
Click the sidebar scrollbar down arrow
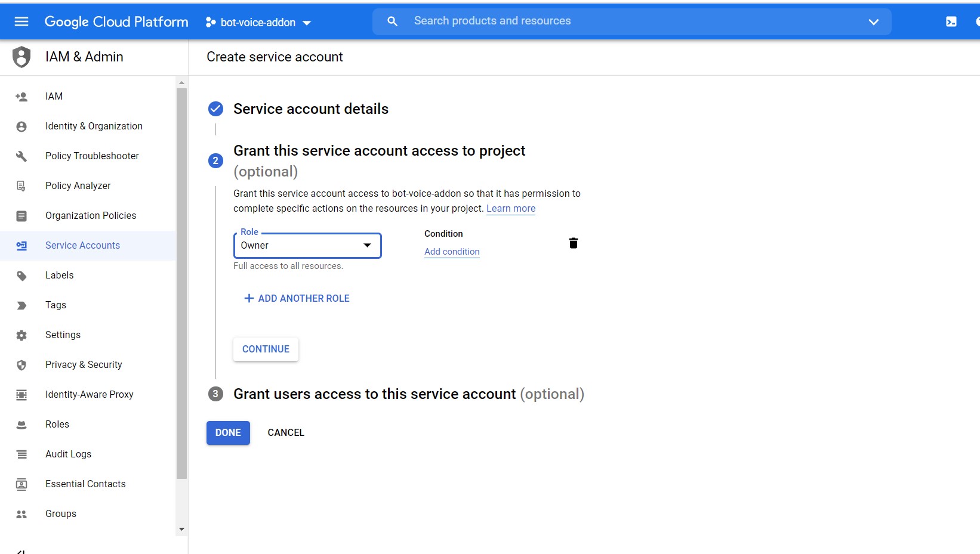tap(181, 529)
